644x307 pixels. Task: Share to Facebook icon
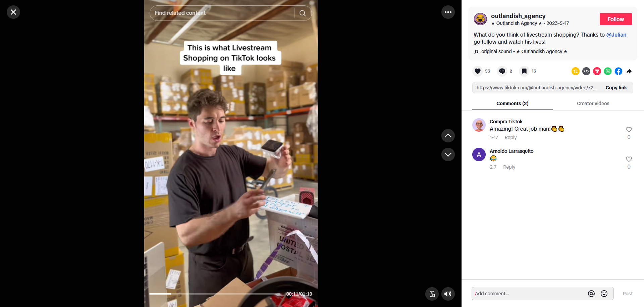(x=619, y=71)
